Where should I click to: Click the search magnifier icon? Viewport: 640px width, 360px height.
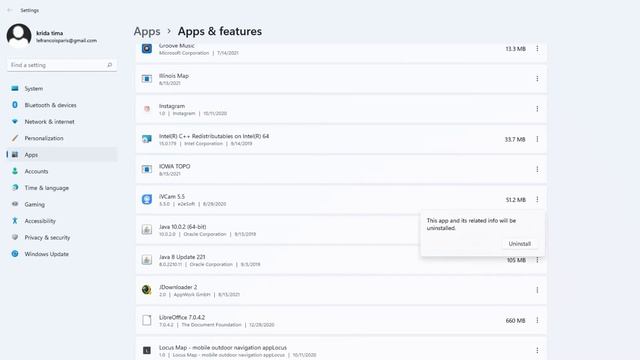[x=109, y=65]
